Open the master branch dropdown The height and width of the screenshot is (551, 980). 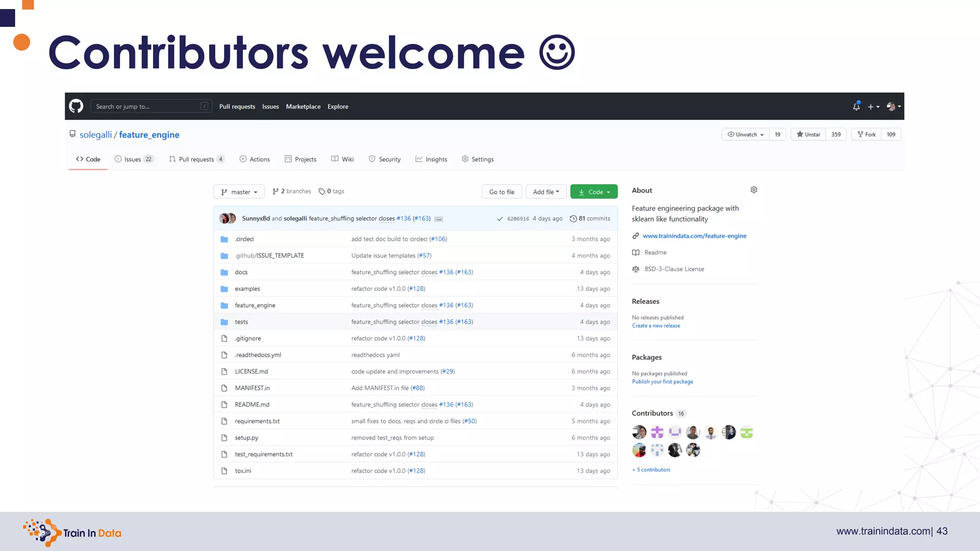(239, 192)
